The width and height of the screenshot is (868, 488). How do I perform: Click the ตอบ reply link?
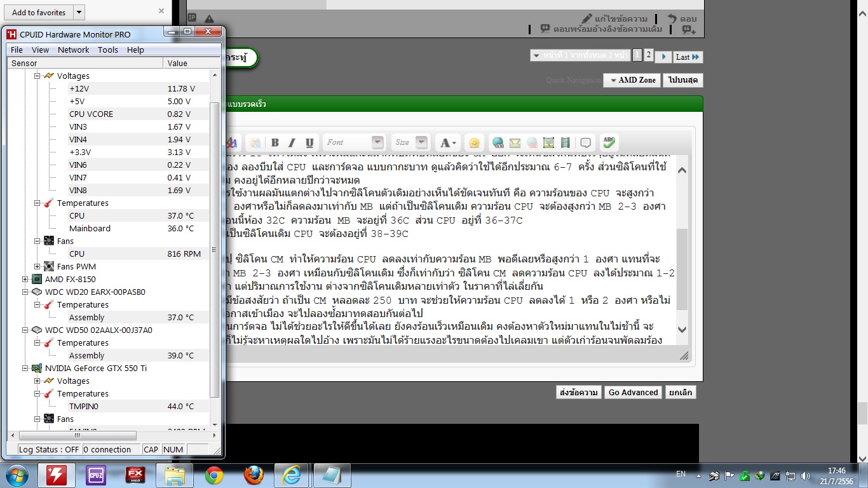[682, 19]
